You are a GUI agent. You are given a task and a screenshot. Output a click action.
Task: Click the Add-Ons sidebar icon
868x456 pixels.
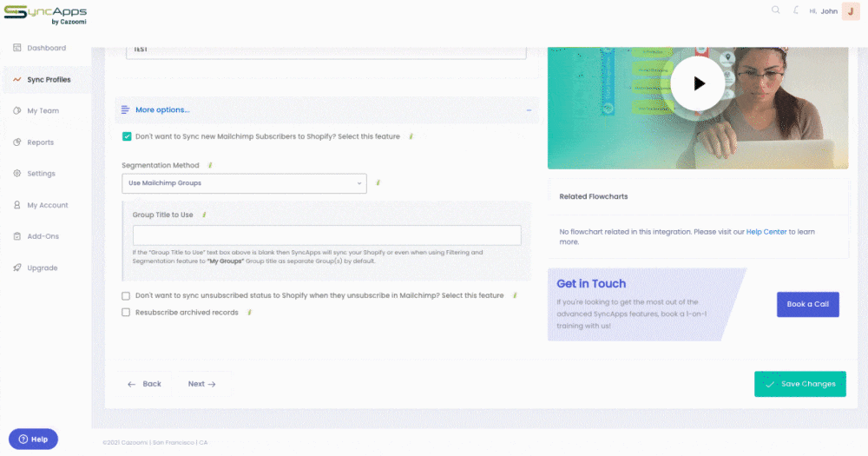17,236
